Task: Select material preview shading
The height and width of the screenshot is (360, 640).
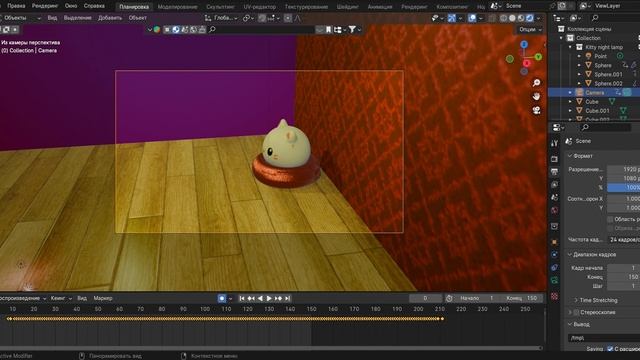Action: click(x=521, y=18)
